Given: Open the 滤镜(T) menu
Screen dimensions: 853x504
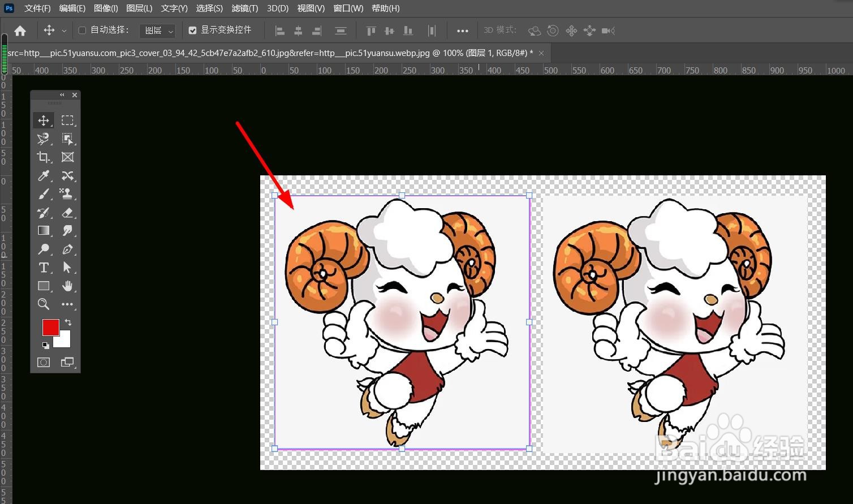Looking at the screenshot, I should [245, 8].
